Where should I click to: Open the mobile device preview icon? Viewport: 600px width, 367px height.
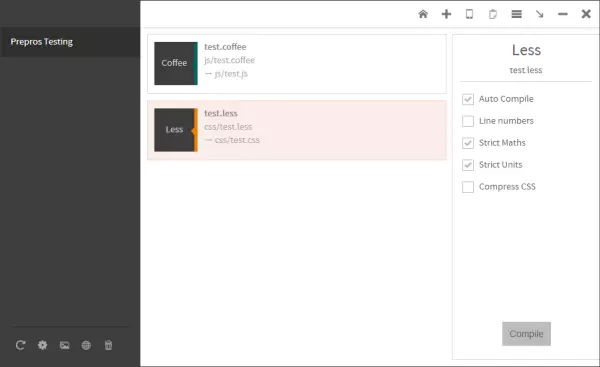[x=469, y=14]
